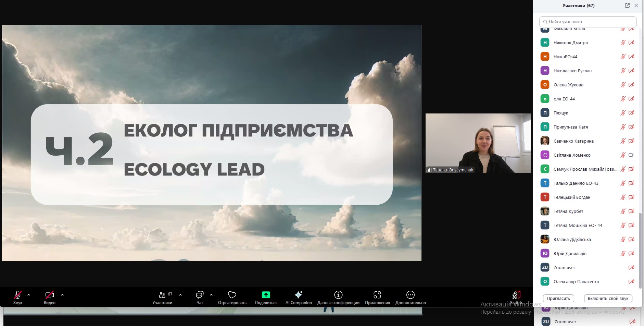Expand chat options arrow next to Чат

click(211, 295)
